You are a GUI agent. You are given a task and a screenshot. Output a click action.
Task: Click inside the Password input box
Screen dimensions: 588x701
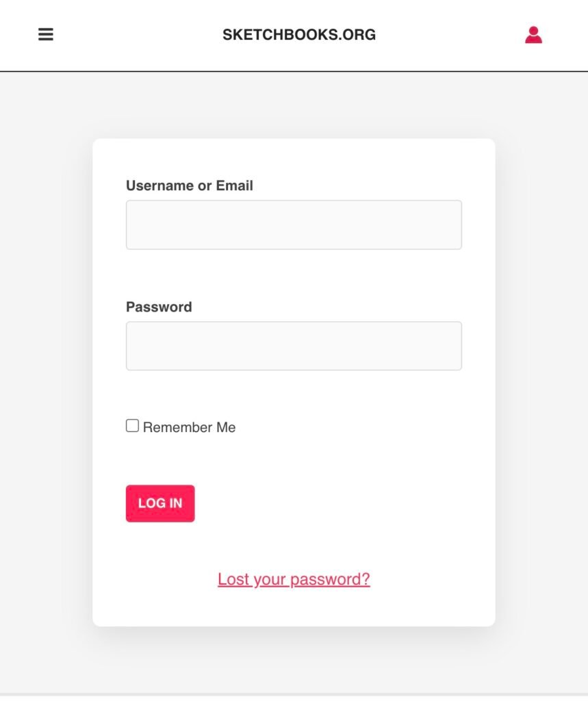point(293,345)
